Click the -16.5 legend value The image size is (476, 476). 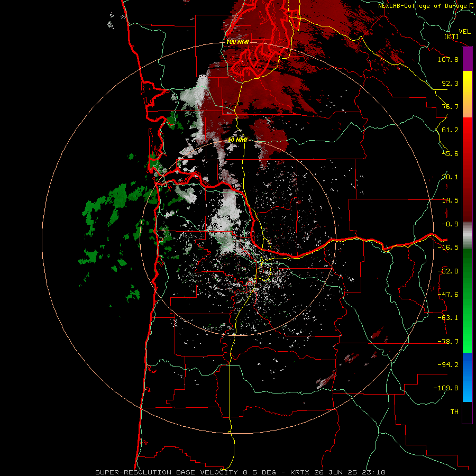click(448, 248)
